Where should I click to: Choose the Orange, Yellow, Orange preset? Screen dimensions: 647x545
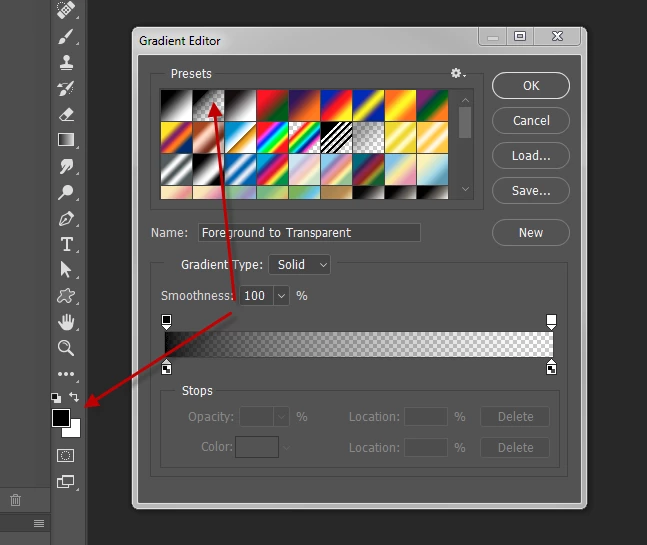coord(400,105)
